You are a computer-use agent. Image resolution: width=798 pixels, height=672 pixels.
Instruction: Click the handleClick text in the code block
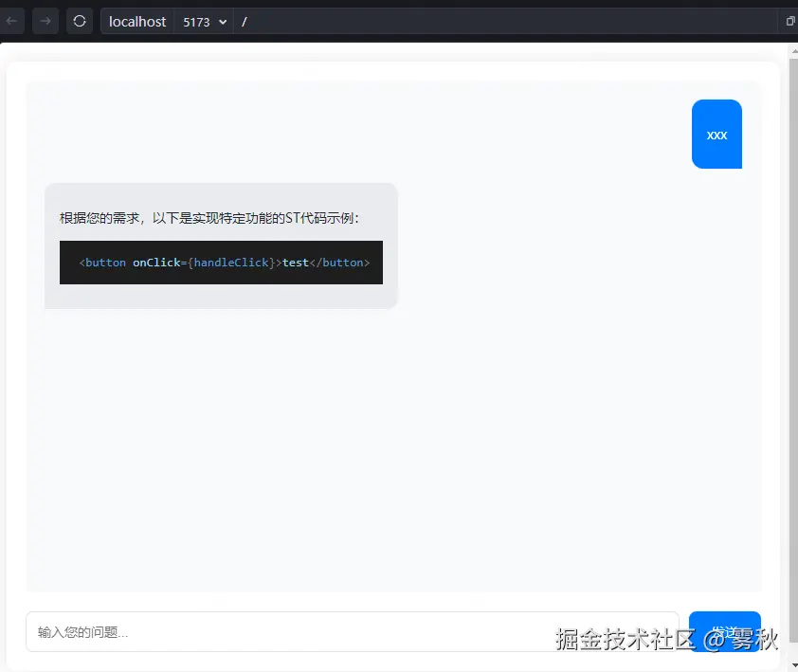click(x=230, y=263)
